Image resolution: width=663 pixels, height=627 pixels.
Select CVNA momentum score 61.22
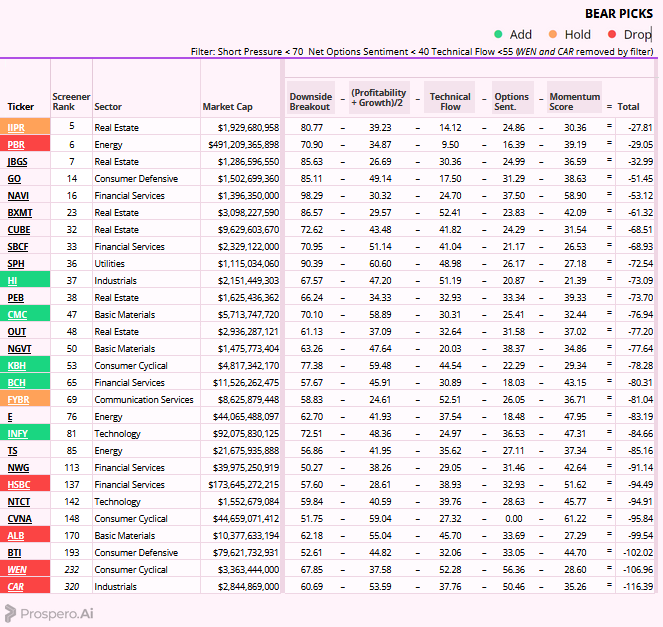[x=575, y=519]
